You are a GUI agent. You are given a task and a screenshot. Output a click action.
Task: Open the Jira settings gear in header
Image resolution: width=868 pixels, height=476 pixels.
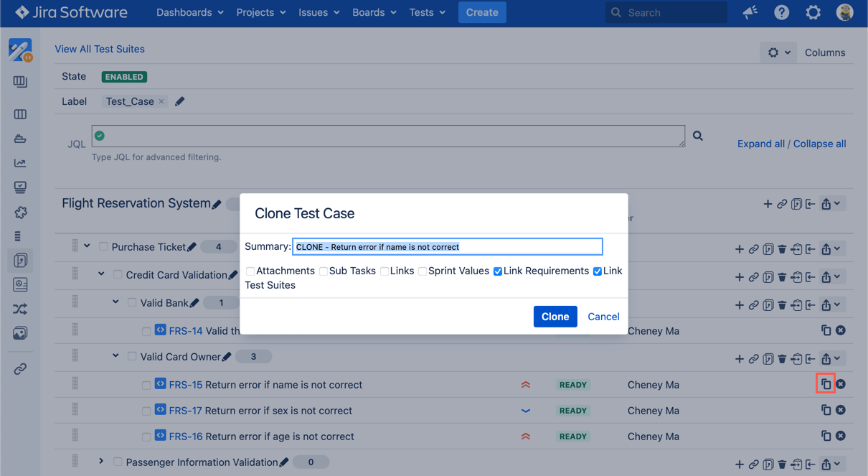click(813, 12)
